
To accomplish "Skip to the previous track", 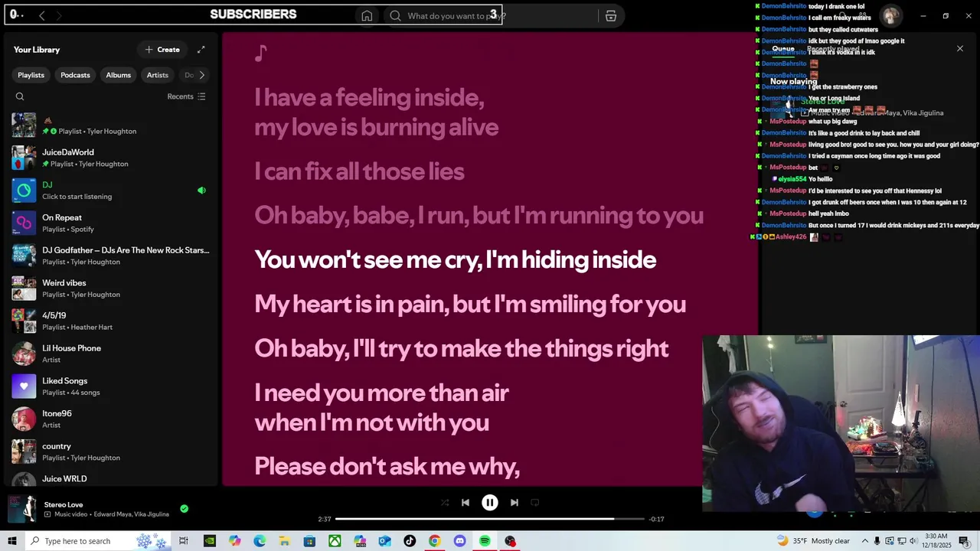I will tap(465, 503).
